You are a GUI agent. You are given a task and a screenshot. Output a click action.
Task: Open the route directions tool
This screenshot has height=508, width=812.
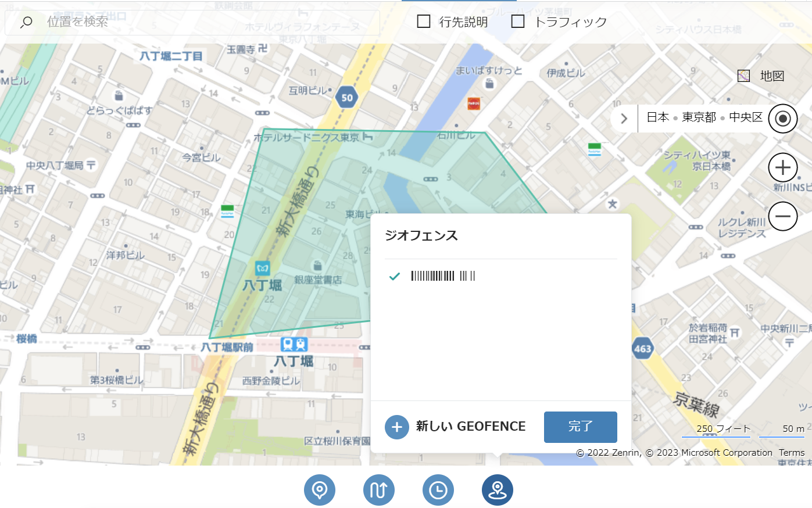click(379, 490)
